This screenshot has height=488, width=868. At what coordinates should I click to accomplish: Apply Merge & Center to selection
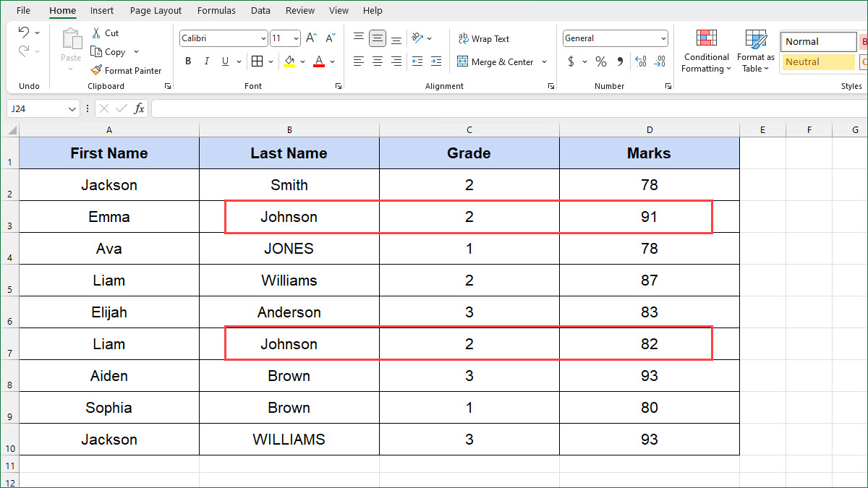pos(498,61)
